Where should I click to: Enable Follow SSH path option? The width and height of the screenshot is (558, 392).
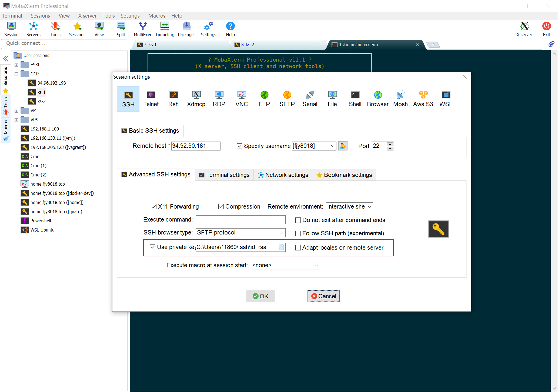tap(298, 233)
